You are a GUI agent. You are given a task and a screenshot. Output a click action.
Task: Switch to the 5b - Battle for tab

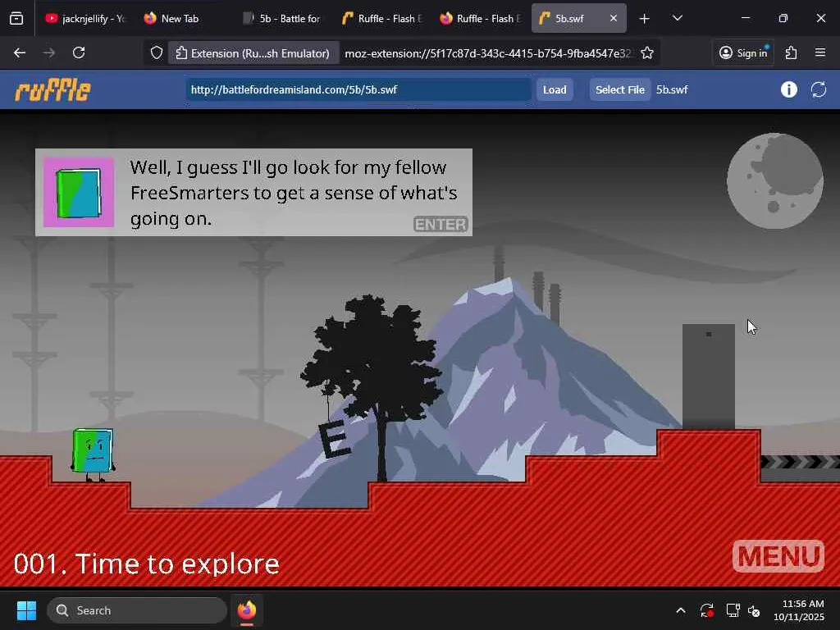[x=282, y=19]
